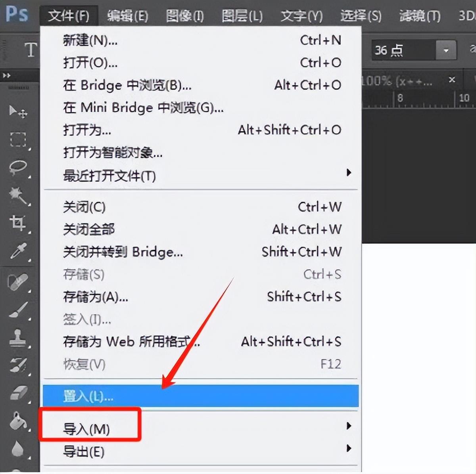
Task: Choose 关闭(C) menu entry
Action: (x=202, y=207)
